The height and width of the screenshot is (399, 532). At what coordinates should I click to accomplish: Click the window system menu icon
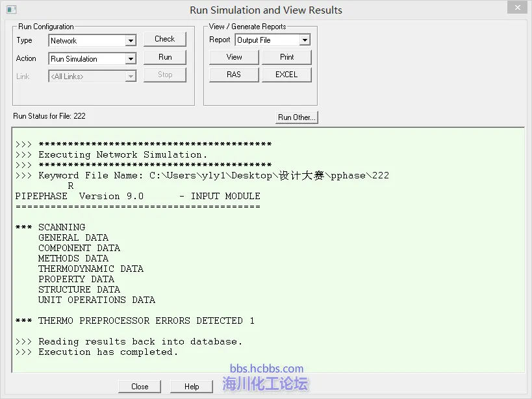(11, 10)
